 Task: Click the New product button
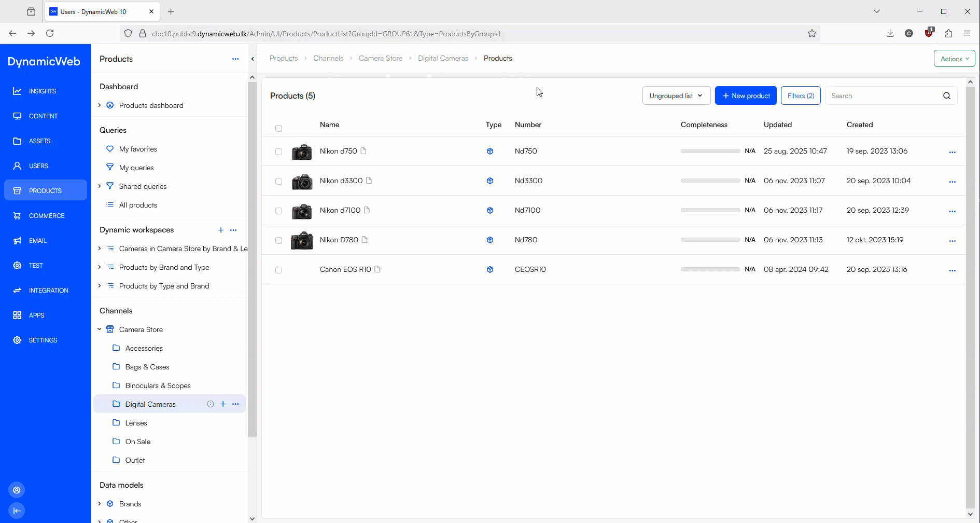pos(745,96)
